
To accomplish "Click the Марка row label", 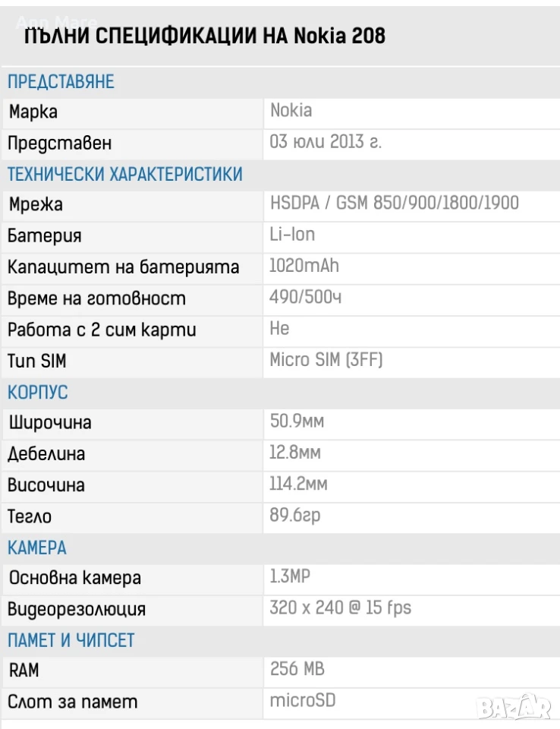I will (x=33, y=112).
